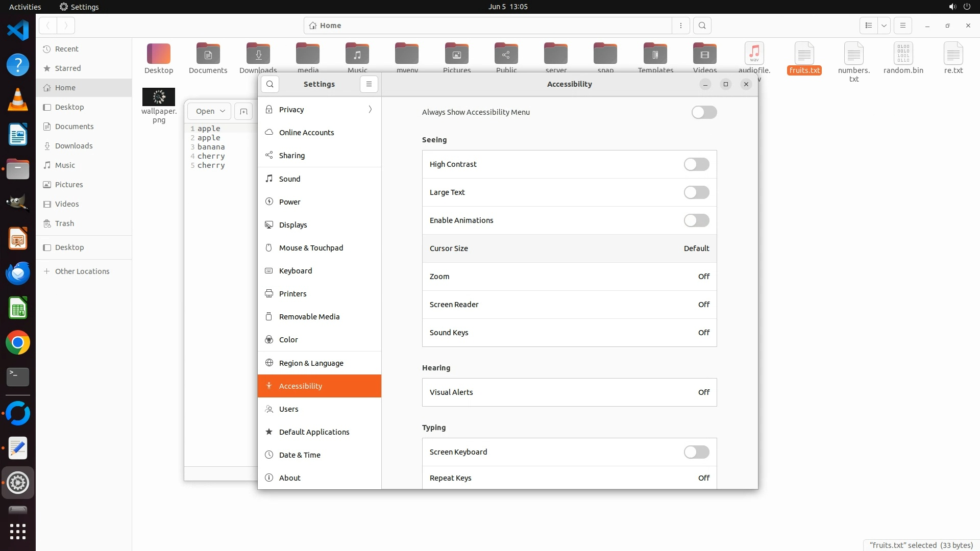
Task: Launch Google Chrome from the dock
Action: coord(18,343)
